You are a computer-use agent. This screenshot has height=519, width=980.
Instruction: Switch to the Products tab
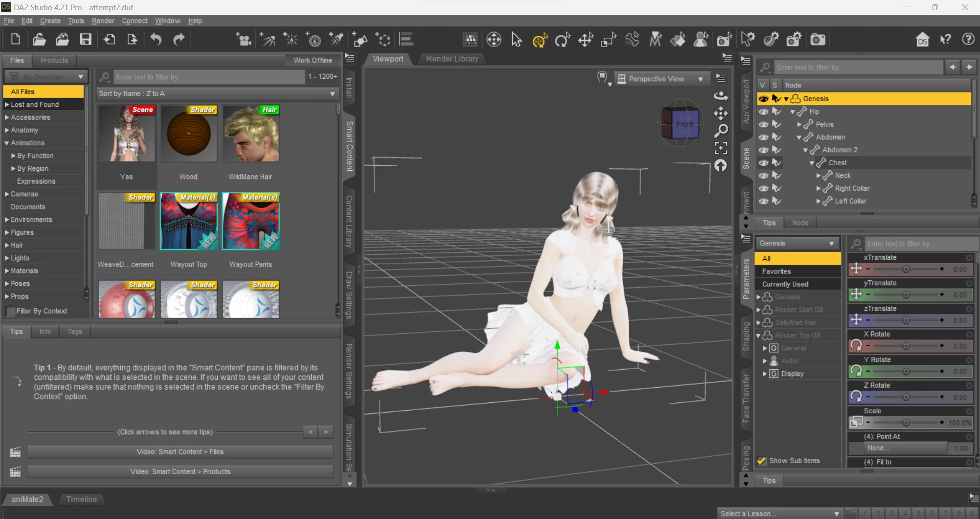tap(54, 60)
